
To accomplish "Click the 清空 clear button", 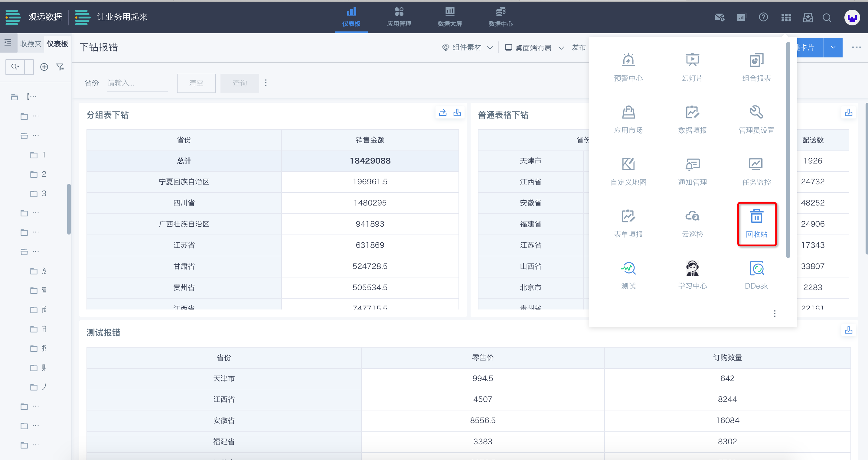I will (x=196, y=83).
